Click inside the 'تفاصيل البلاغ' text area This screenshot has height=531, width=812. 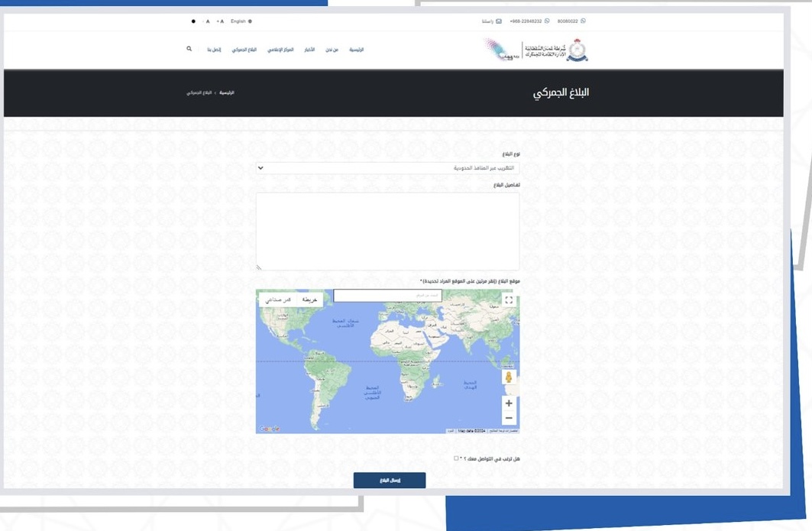point(387,231)
